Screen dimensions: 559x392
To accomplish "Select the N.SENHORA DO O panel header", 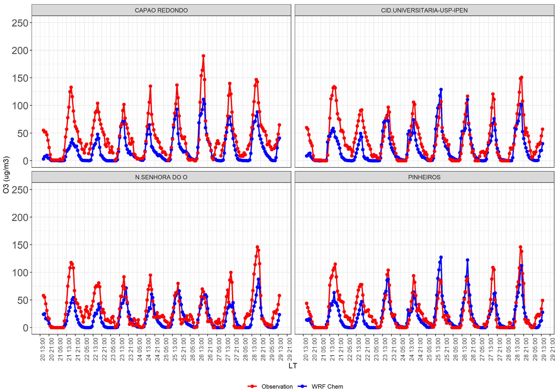I will coord(161,177).
